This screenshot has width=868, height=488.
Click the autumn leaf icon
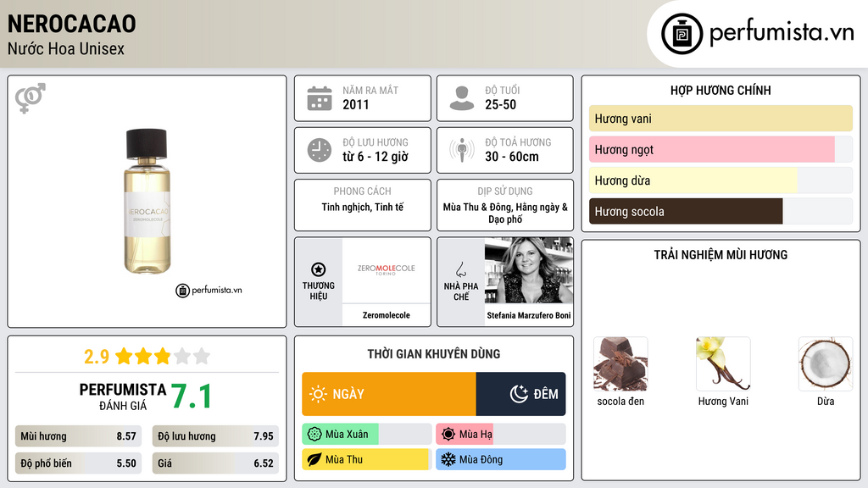click(x=314, y=459)
